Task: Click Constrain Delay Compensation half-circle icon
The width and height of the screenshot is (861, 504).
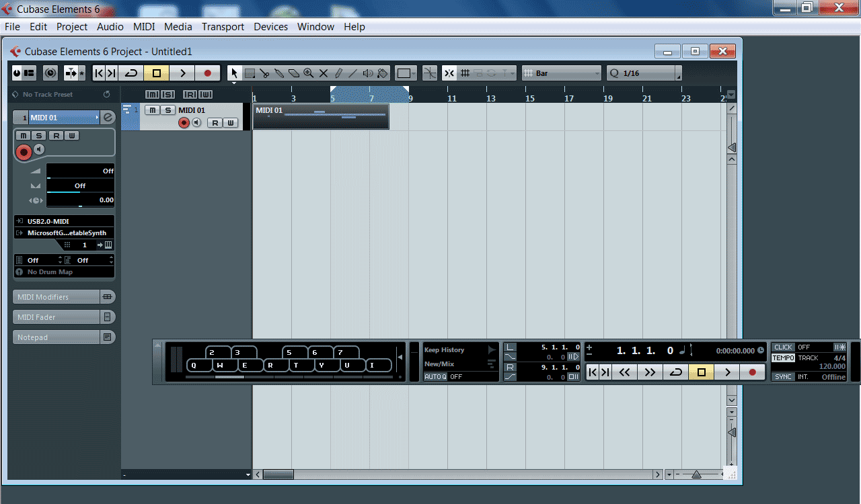Action: 50,73
